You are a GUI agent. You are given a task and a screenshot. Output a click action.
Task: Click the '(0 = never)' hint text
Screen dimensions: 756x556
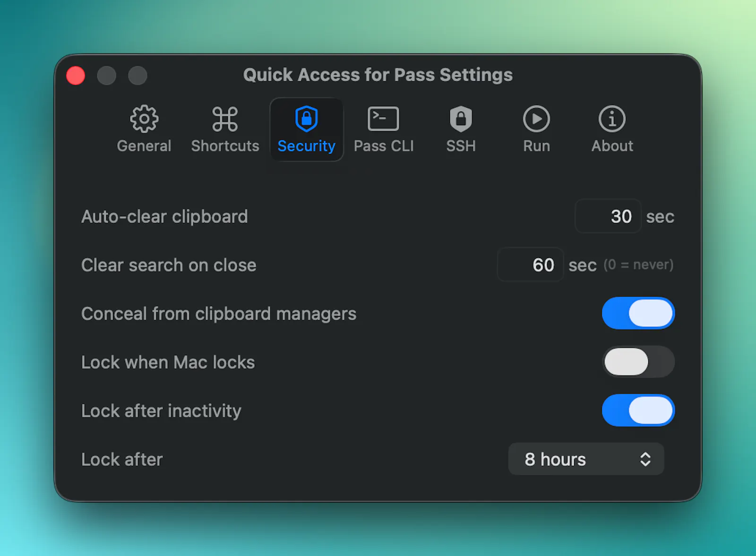point(638,265)
